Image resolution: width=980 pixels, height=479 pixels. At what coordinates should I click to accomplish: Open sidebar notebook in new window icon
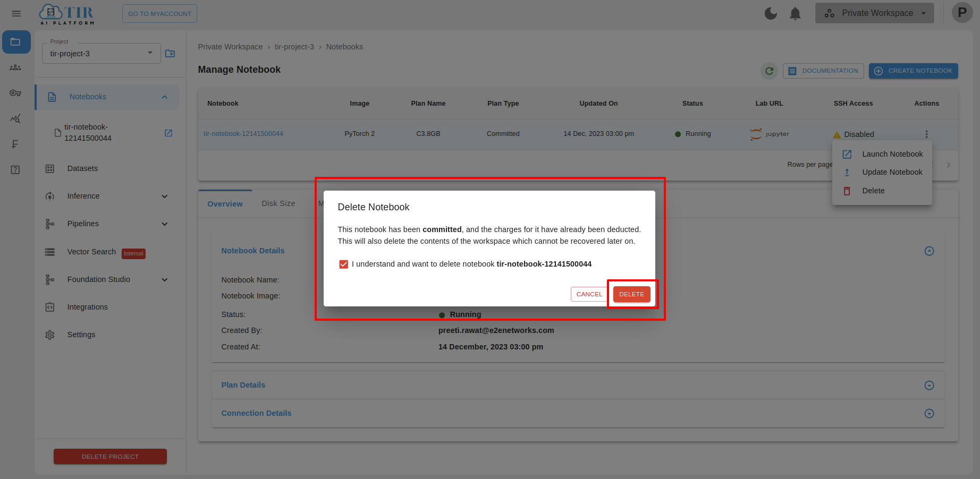click(x=168, y=133)
